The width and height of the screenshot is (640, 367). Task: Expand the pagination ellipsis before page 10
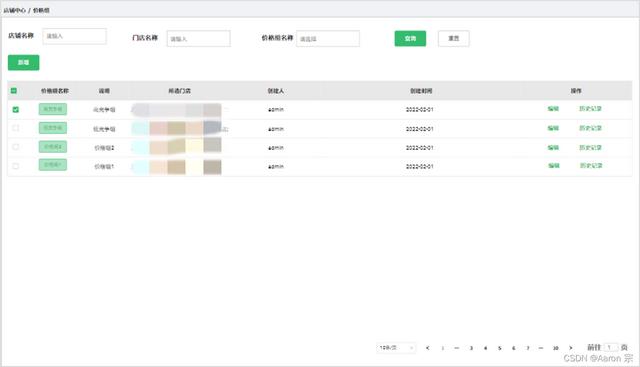[x=541, y=348]
